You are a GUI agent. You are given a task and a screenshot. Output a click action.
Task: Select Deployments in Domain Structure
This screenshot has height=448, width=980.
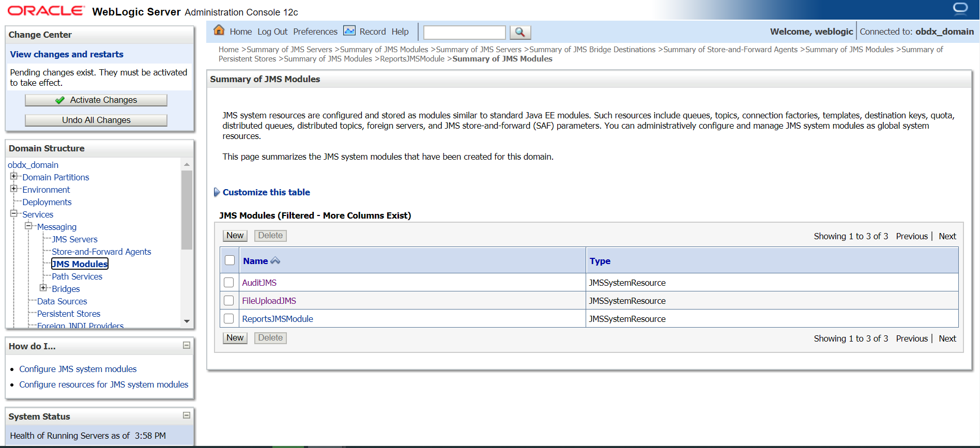[x=47, y=202]
